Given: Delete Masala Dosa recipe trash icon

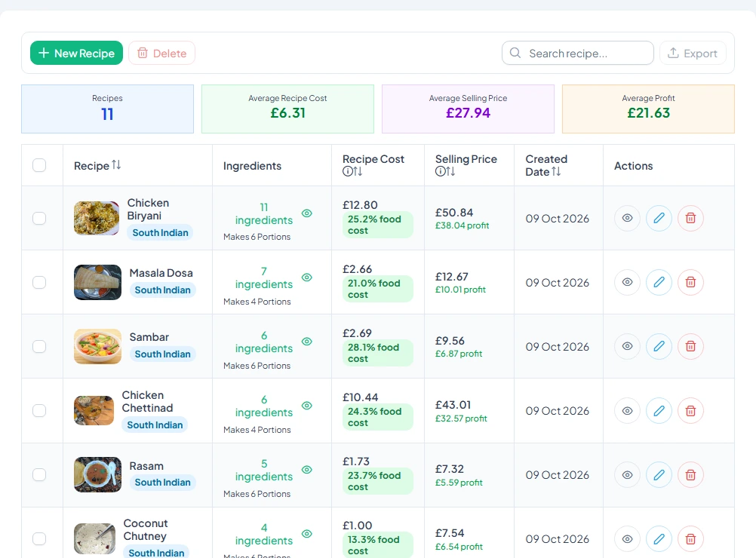Looking at the screenshot, I should [x=690, y=282].
